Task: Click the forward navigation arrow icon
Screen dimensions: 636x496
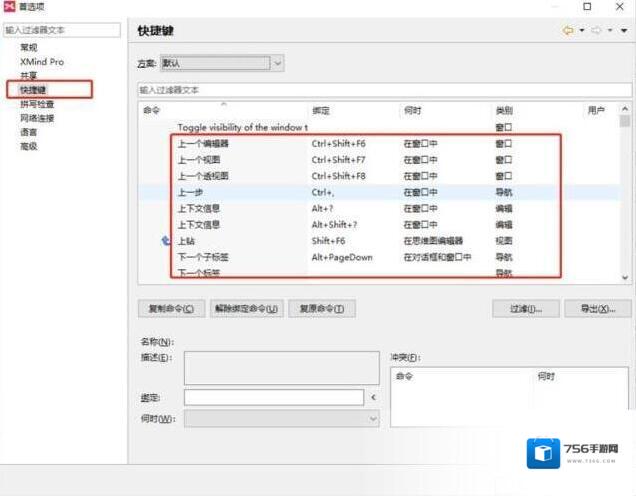Action: click(x=597, y=31)
